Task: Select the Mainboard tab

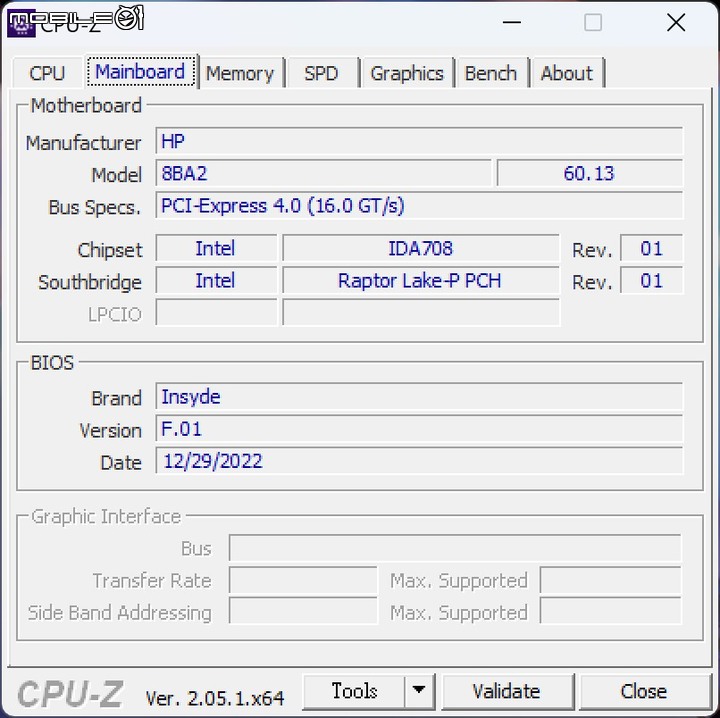Action: pos(141,72)
